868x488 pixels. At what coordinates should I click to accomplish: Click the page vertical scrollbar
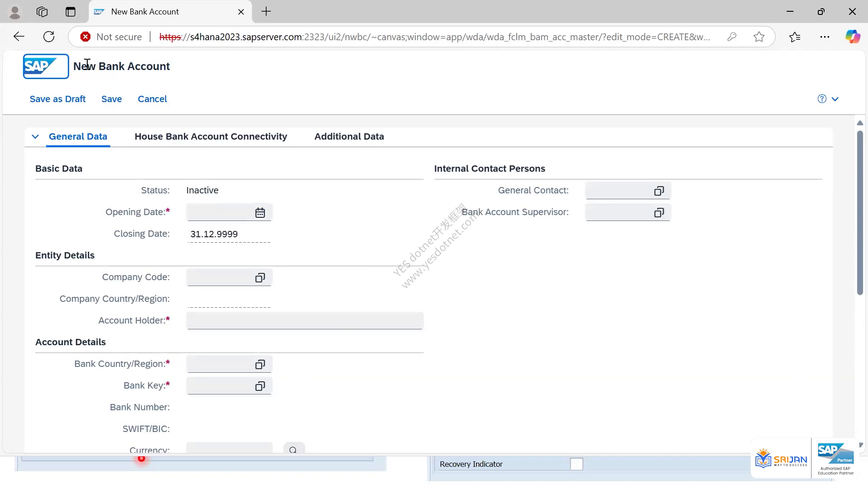pyautogui.click(x=860, y=212)
